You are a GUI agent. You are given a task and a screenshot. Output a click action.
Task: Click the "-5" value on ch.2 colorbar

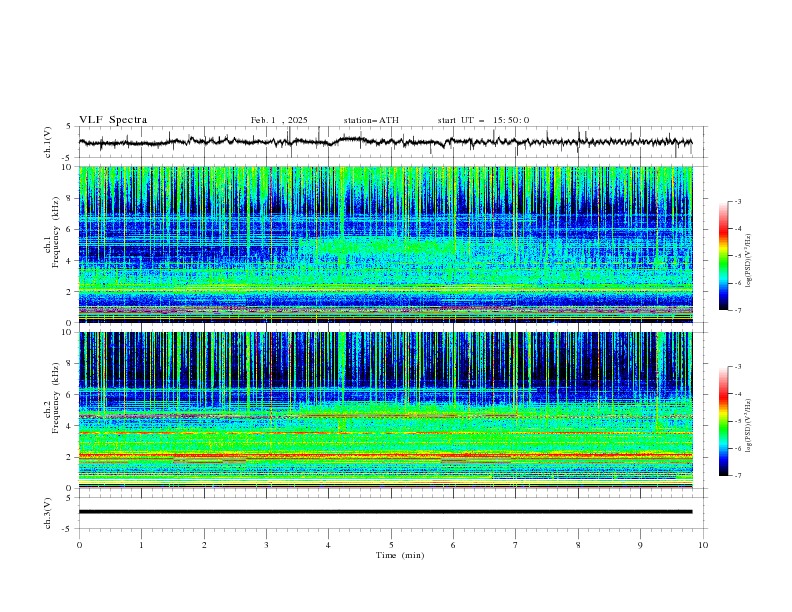pos(738,421)
